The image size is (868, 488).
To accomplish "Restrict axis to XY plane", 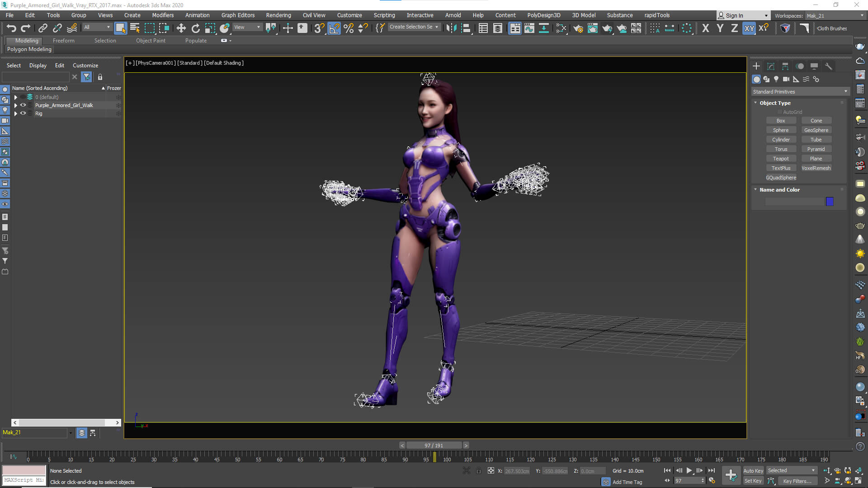I will (749, 28).
